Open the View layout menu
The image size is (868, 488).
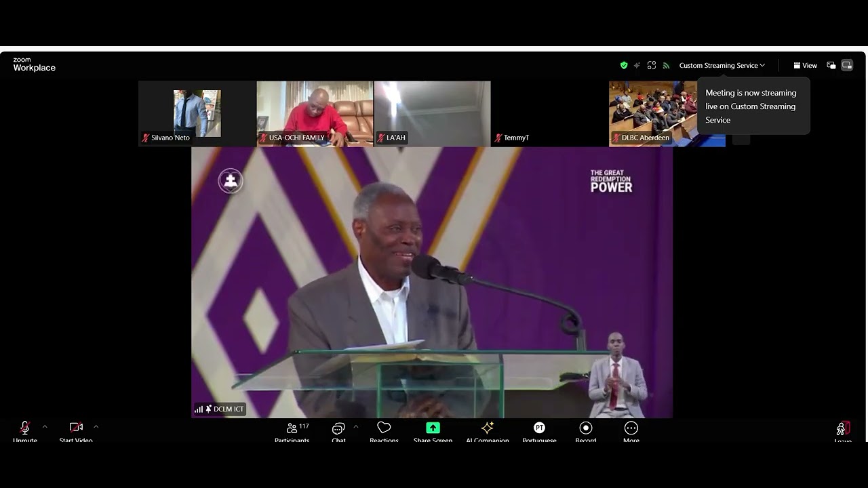click(x=806, y=66)
